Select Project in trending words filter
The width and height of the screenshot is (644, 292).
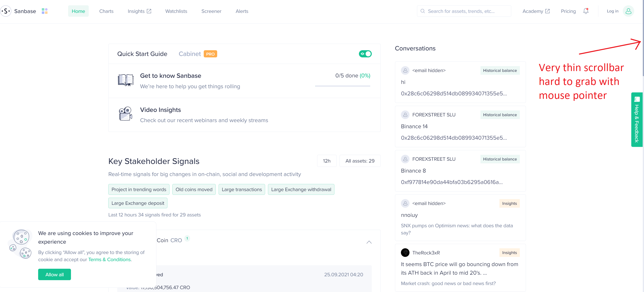pos(139,189)
